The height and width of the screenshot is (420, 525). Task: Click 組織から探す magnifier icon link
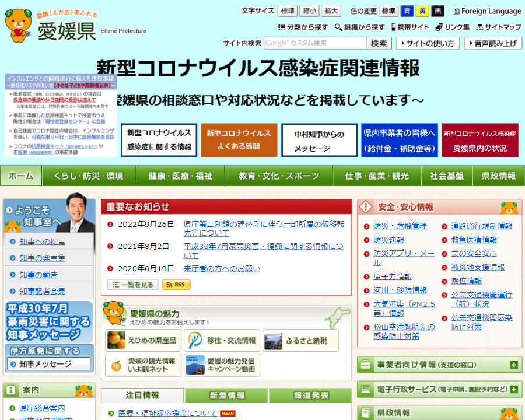[x=360, y=27]
